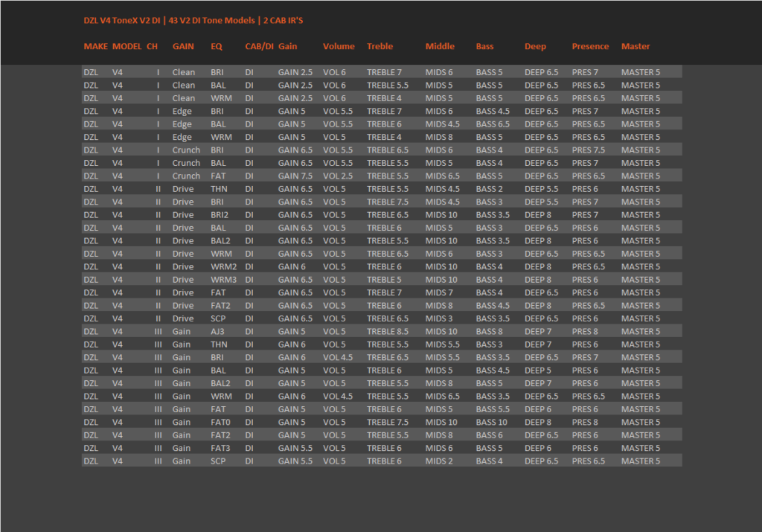Select MIDS 7 in Drive FAT row
Image resolution: width=762 pixels, height=532 pixels.
[439, 292]
